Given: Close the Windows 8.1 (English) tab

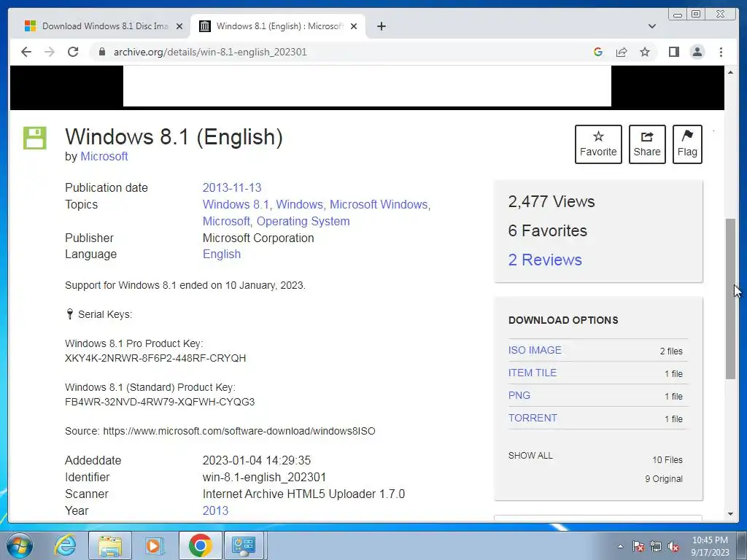Looking at the screenshot, I should 354,26.
